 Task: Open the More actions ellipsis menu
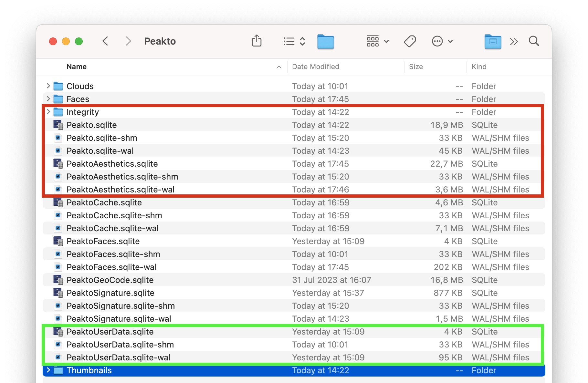[442, 41]
